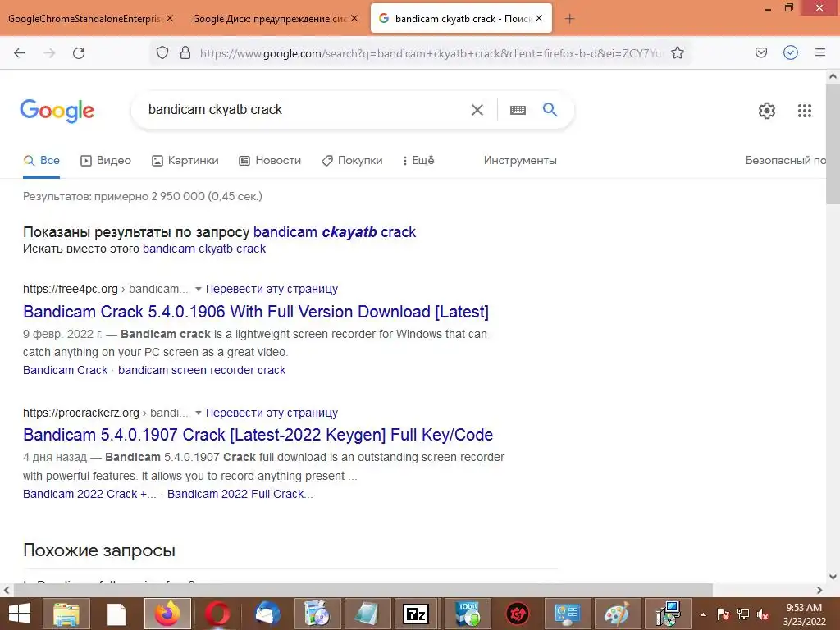The width and height of the screenshot is (840, 630).
Task: Click the scroll-right arrow of horizontal scrollbar
Action: tap(819, 591)
